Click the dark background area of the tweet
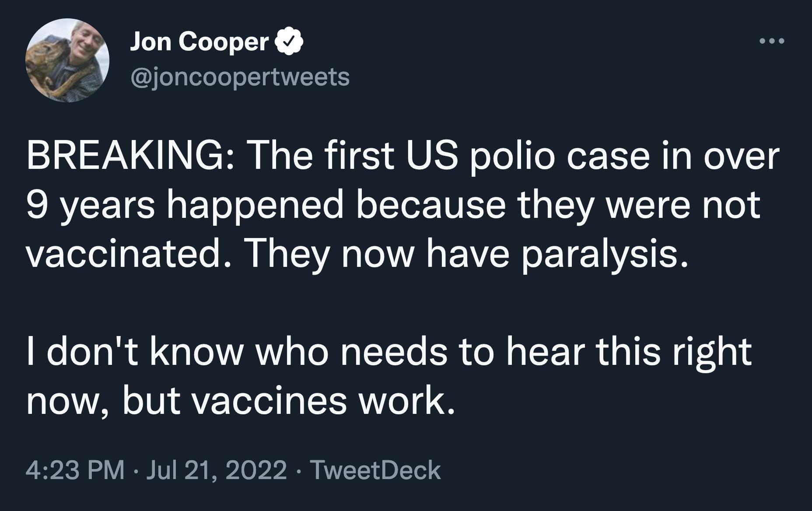Viewport: 812px width, 511px height. pos(656,306)
